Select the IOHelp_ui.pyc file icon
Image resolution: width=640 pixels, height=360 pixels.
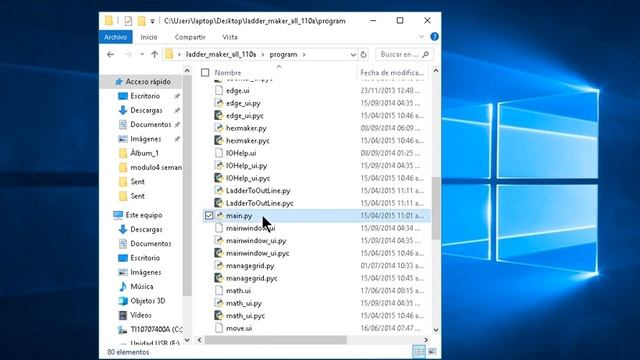[x=219, y=178]
